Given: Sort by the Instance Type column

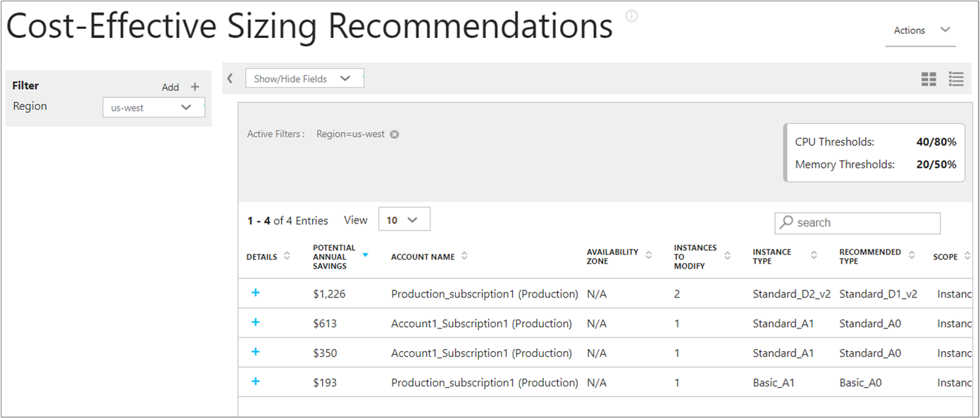Looking at the screenshot, I should (x=814, y=257).
